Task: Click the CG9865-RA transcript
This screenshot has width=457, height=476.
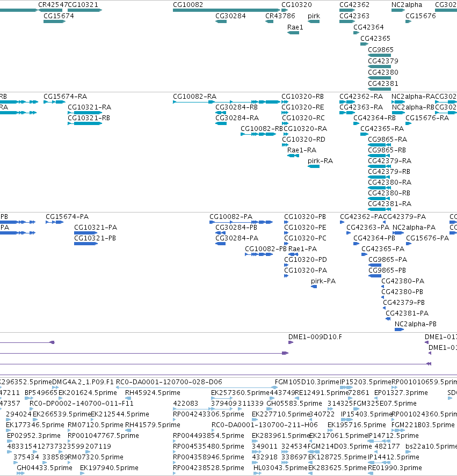Action: coord(379,145)
